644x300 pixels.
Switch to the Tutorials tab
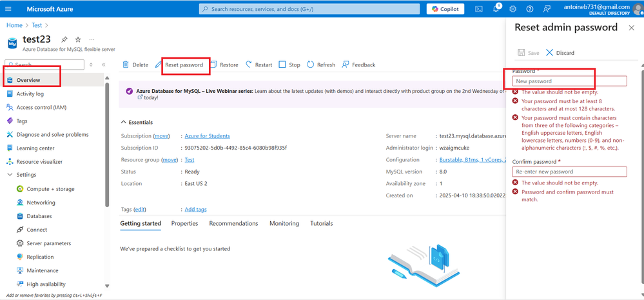click(321, 224)
